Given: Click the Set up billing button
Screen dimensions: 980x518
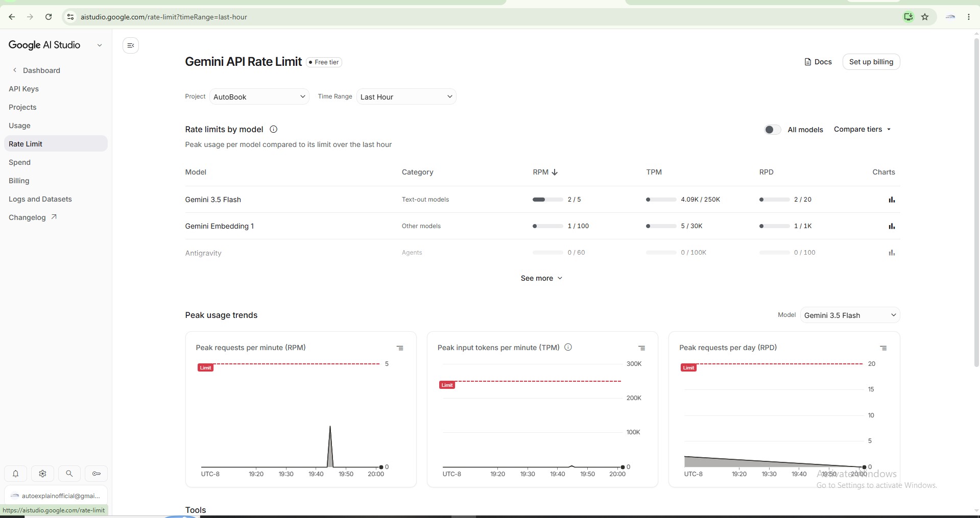Looking at the screenshot, I should (x=871, y=62).
